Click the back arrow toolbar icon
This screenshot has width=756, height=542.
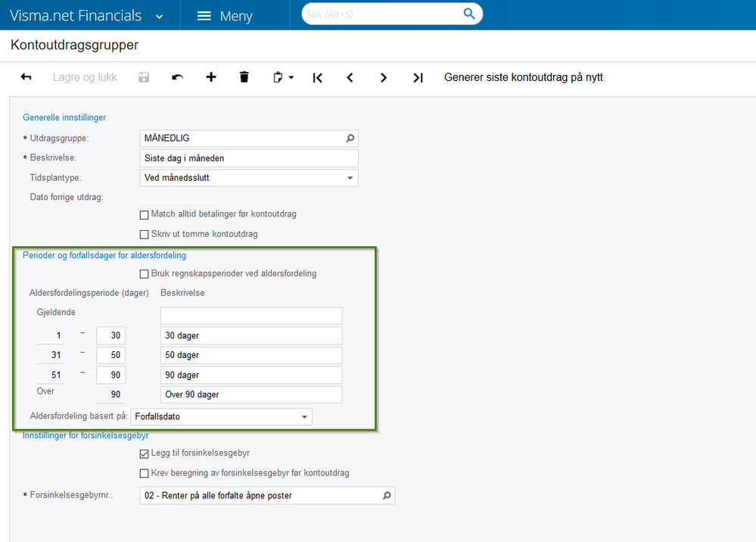pyautogui.click(x=26, y=77)
